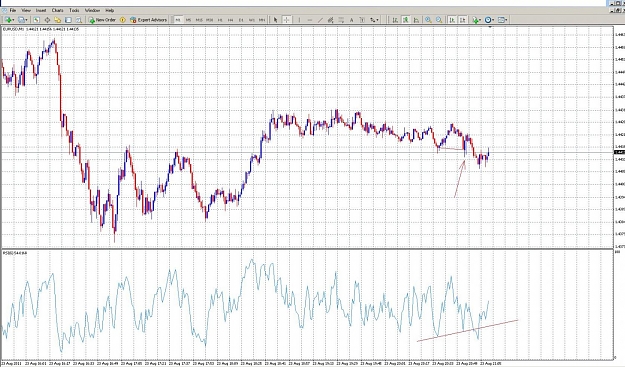Select the equidistant channel tool
Screen dimensions: 625x367
330,20
